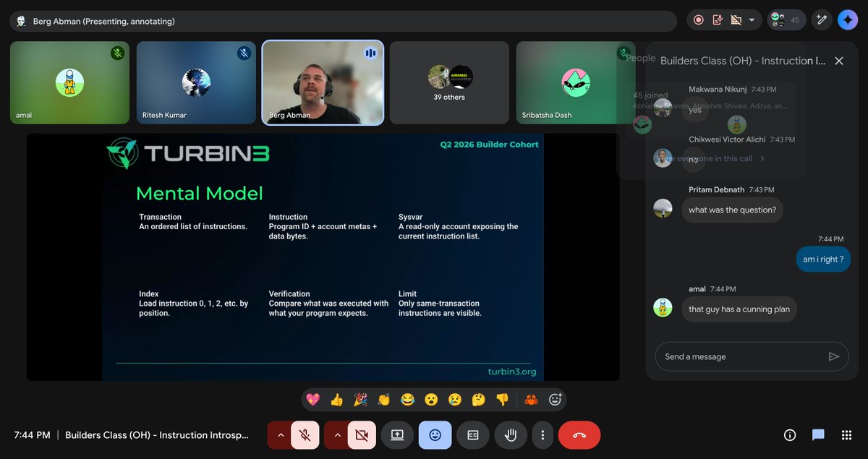The image size is (868, 459).
Task: Send crying face emoji reaction
Action: [454, 399]
